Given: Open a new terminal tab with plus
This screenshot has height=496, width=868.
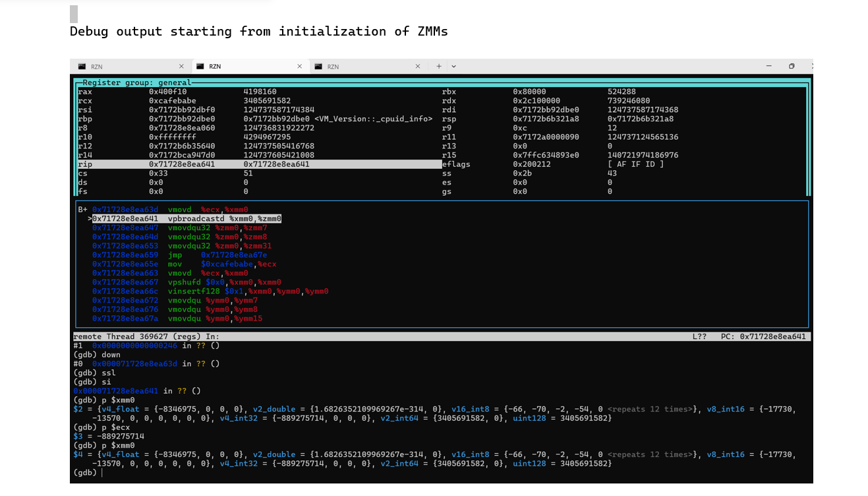Looking at the screenshot, I should 439,67.
